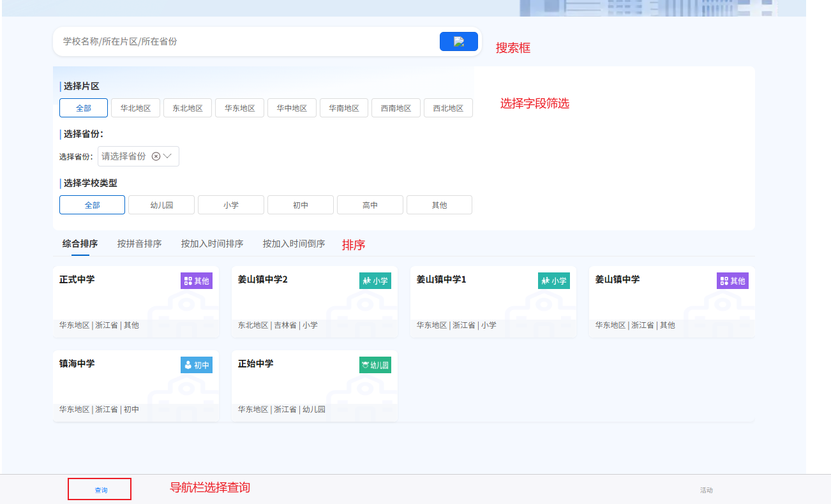831x504 pixels.
Task: Choose 幼儿园 in school type filter
Action: click(161, 205)
